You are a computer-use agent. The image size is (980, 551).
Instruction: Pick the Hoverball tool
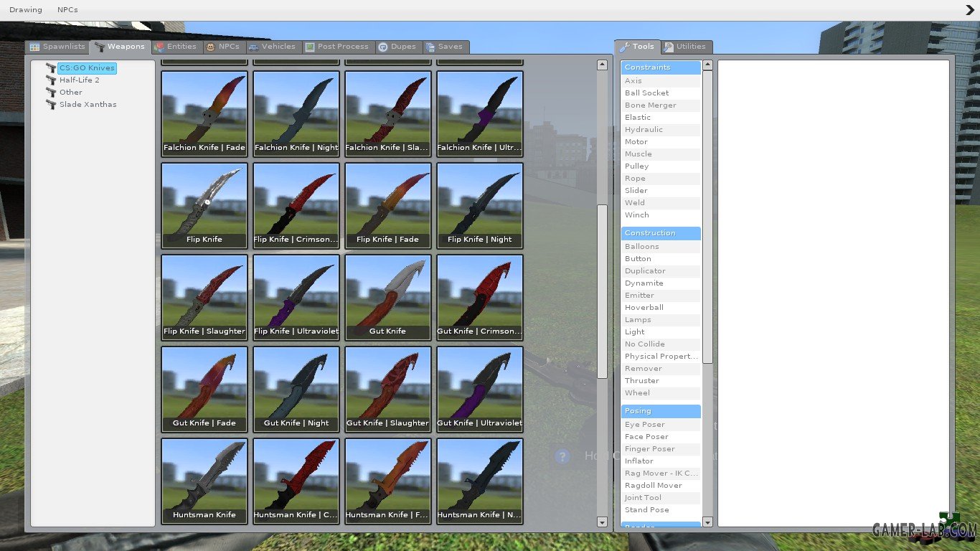pyautogui.click(x=661, y=308)
